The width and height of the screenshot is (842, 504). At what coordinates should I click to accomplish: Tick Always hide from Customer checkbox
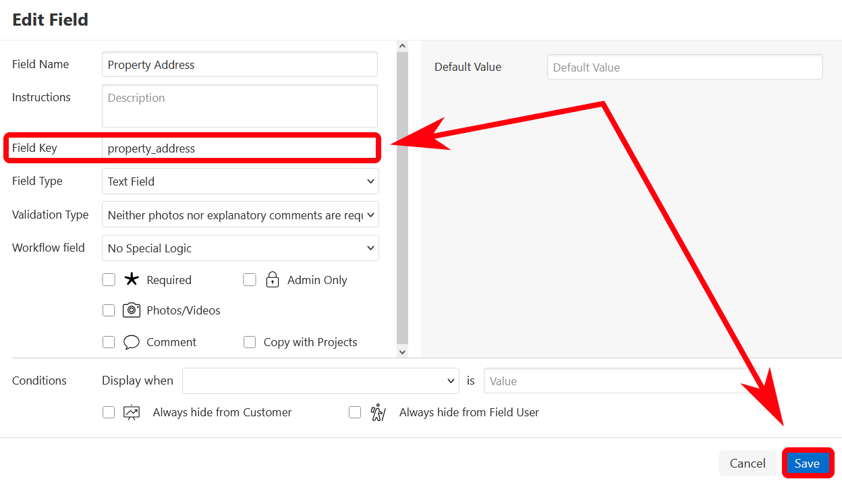109,412
